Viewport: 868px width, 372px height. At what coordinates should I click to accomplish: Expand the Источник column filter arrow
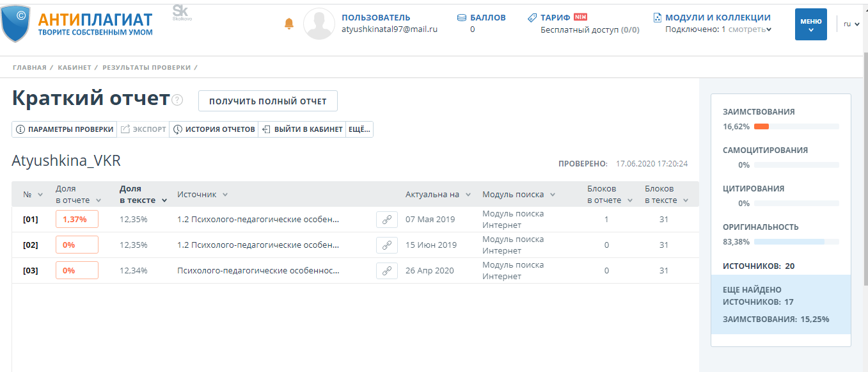click(x=225, y=195)
